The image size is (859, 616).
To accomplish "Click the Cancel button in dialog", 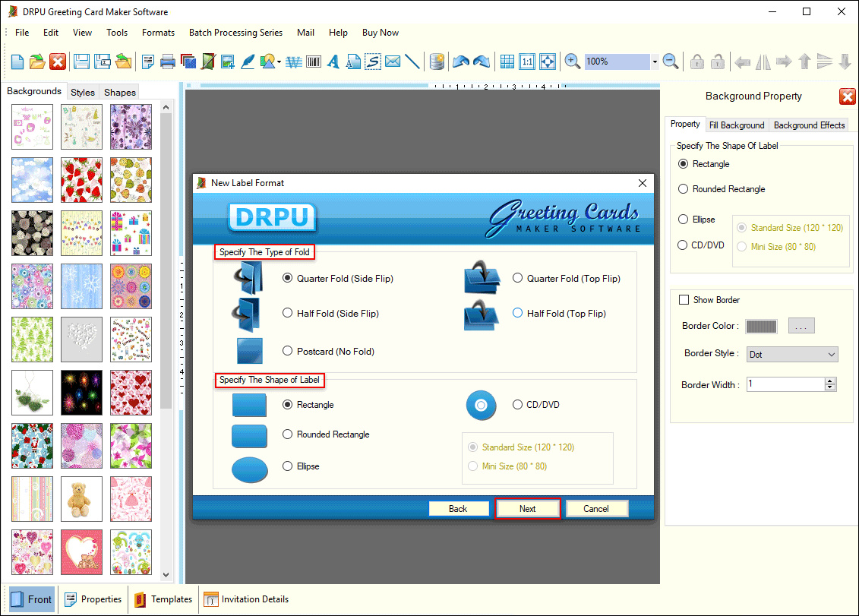I will pos(596,509).
